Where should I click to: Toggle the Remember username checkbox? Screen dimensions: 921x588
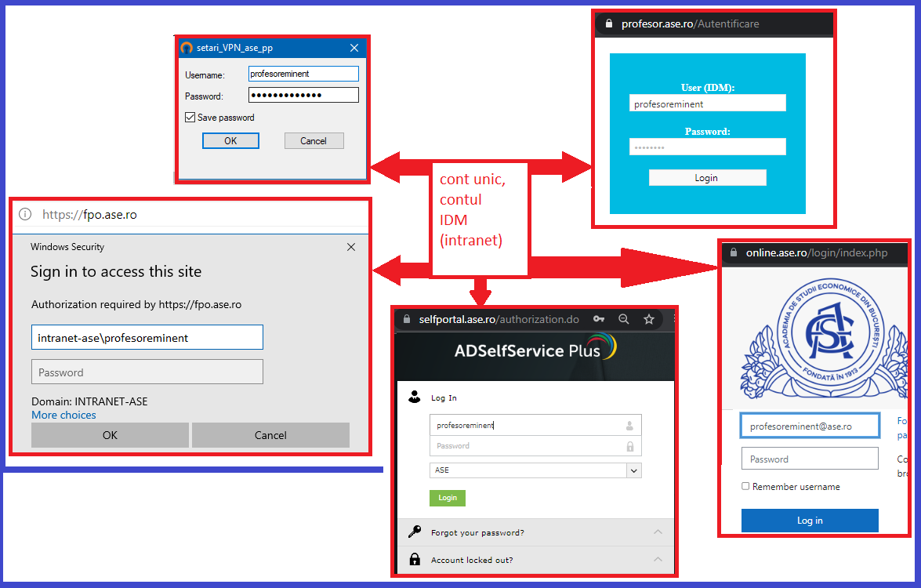point(745,486)
